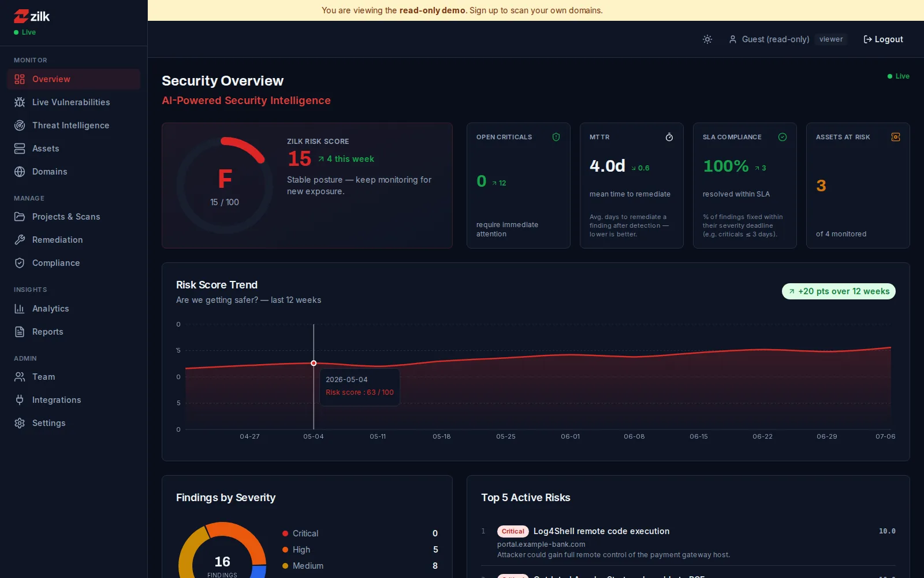This screenshot has height=578, width=924.
Task: Open the Compliance shield icon
Action: click(20, 263)
